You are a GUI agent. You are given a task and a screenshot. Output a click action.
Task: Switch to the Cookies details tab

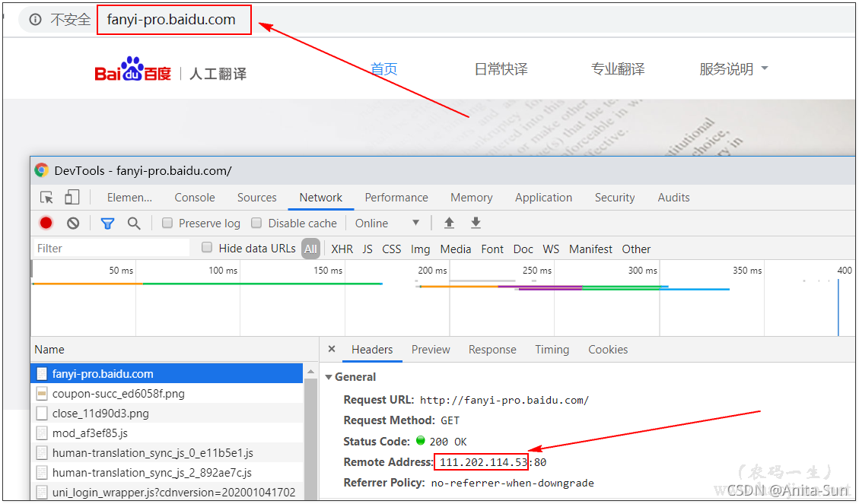click(x=608, y=349)
